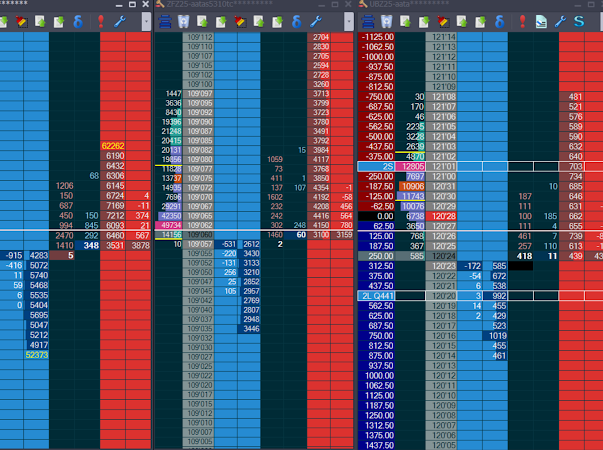Click price level 109'097 in ZFZ25 ladder
603x450 pixels.
198,93
